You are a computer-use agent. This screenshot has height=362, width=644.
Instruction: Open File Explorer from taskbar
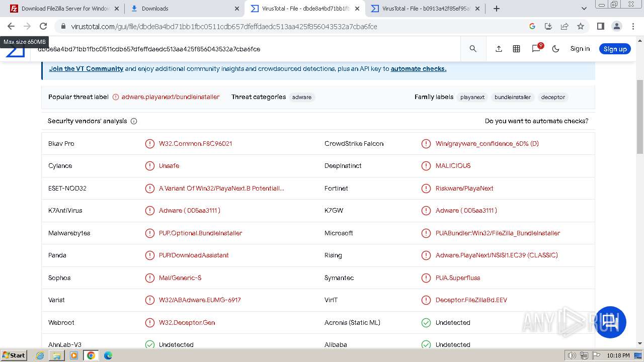point(57,355)
